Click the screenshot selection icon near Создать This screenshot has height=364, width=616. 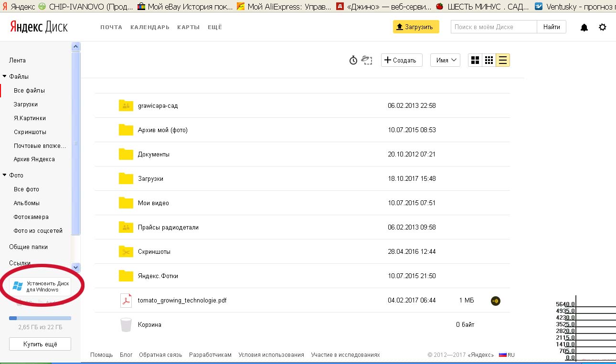pos(367,60)
